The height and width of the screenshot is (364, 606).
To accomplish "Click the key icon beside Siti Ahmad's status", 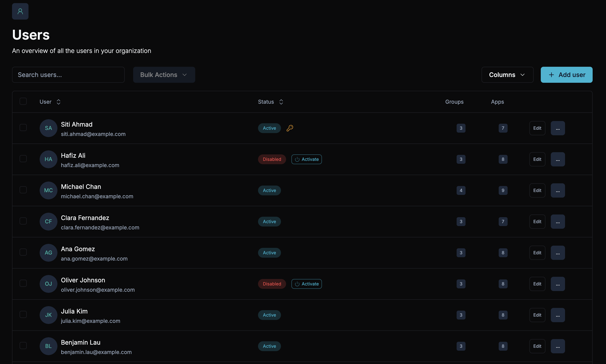I will click(290, 128).
